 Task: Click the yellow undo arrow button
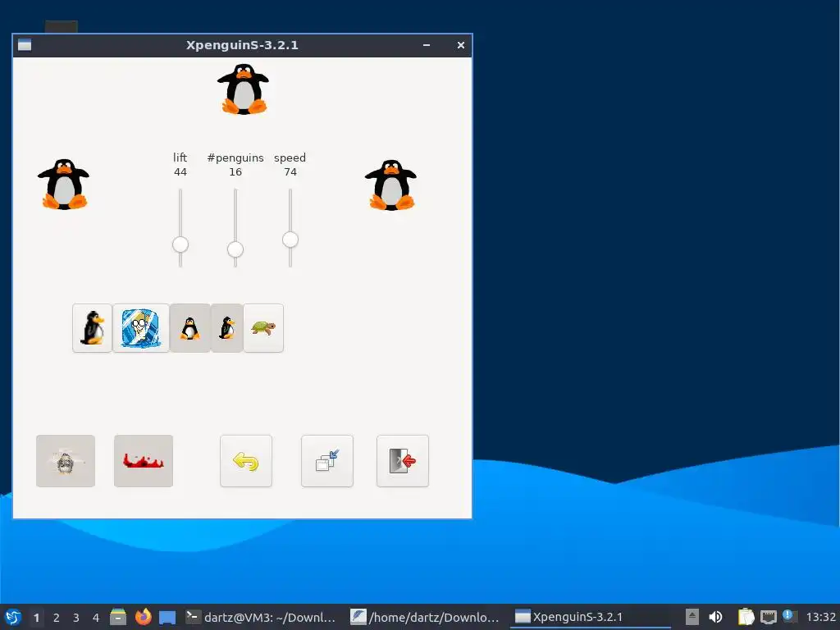tap(246, 461)
